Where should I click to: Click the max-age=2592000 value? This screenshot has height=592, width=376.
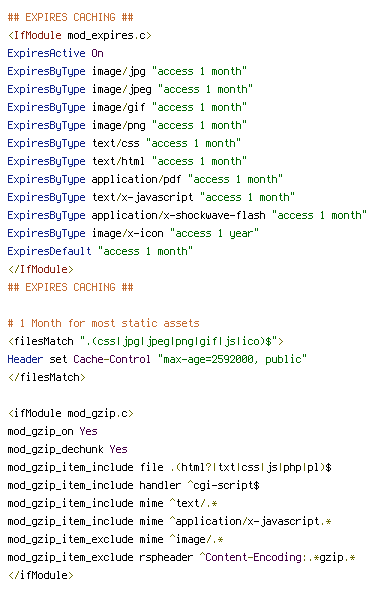click(208, 359)
